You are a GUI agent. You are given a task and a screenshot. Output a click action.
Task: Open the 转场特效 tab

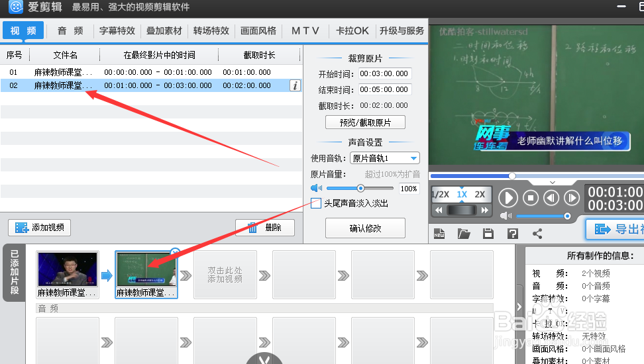coord(211,31)
